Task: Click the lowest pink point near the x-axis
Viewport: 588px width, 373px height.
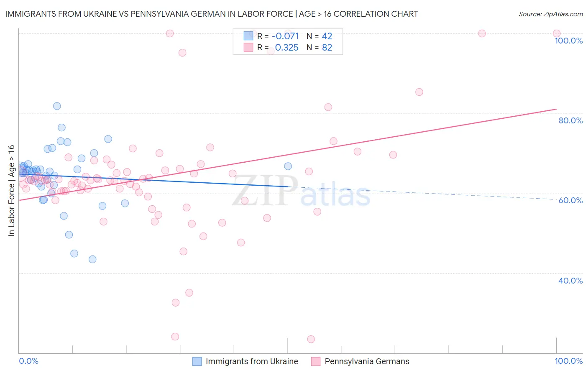Action: tap(311, 339)
